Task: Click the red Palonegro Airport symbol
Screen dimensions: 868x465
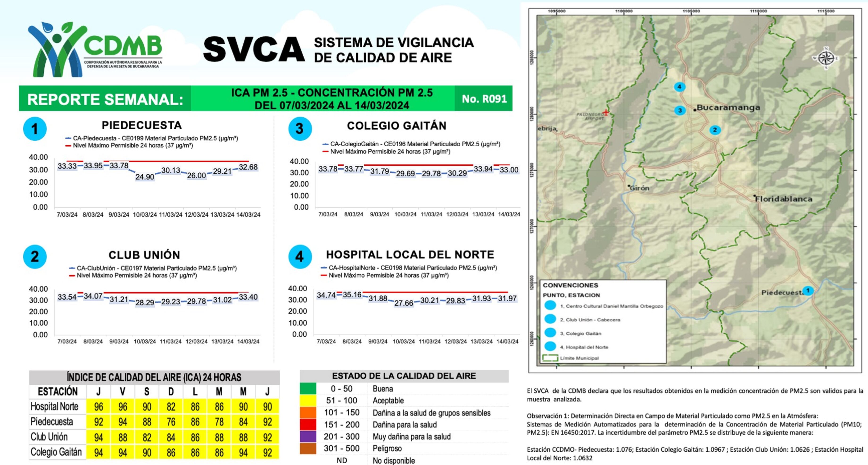Action: [606, 112]
